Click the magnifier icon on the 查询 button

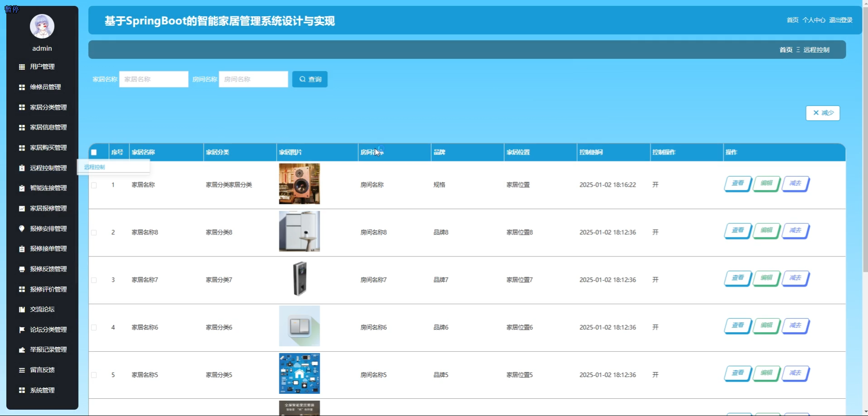pos(302,79)
